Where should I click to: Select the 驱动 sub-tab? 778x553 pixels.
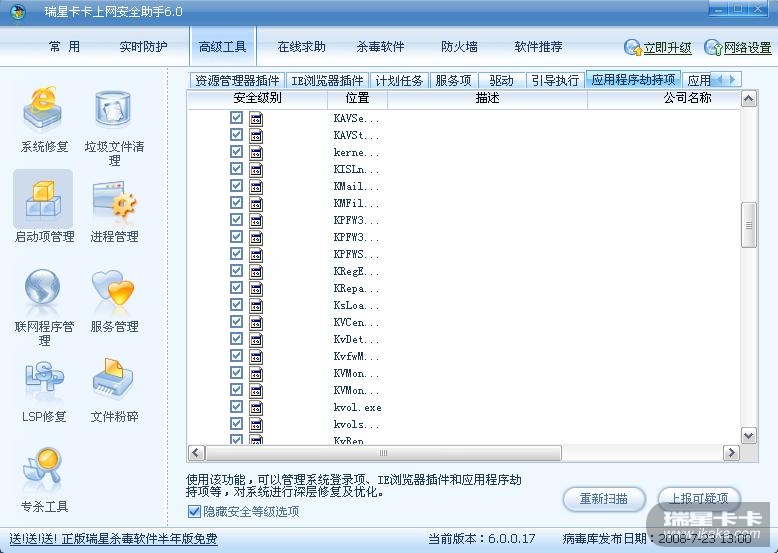(501, 80)
